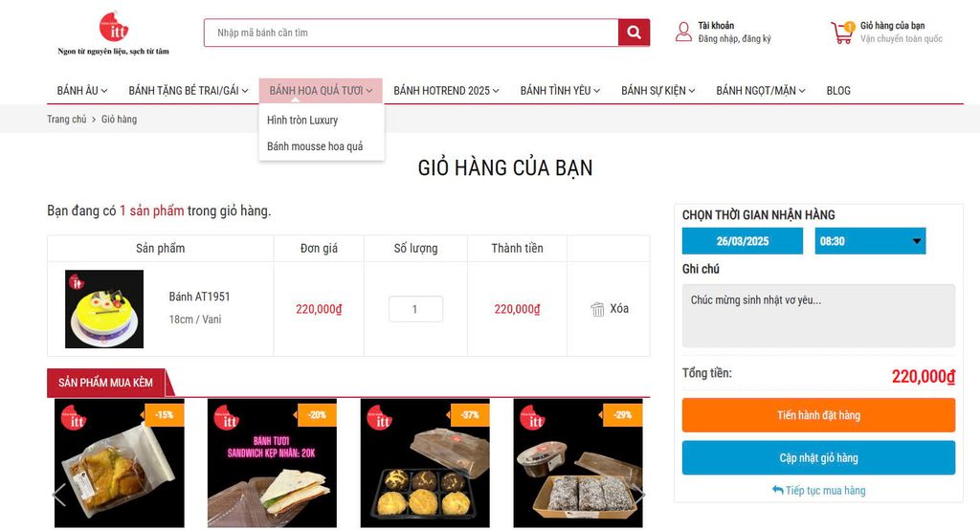Click the previous arrow in product carousel
Viewport: 980px width, 530px height.
click(x=59, y=495)
